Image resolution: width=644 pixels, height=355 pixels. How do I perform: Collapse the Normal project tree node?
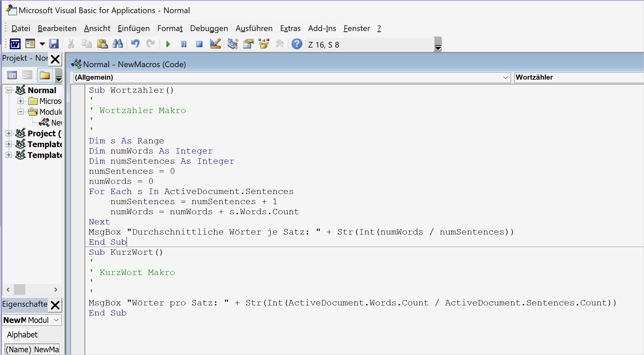[x=9, y=90]
